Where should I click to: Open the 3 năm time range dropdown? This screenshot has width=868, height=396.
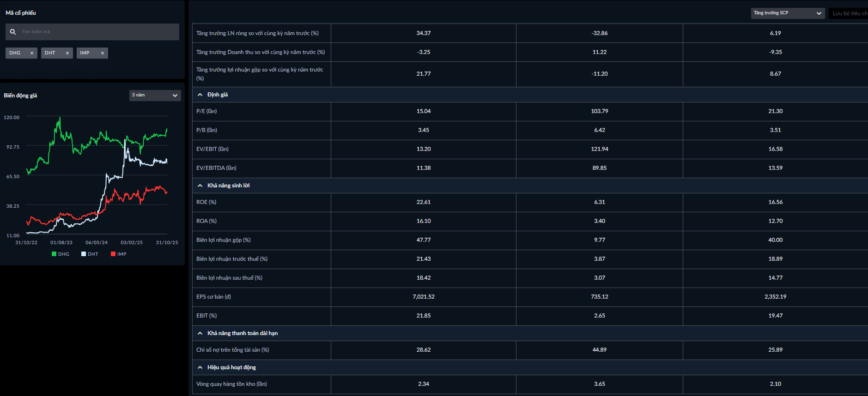(155, 95)
